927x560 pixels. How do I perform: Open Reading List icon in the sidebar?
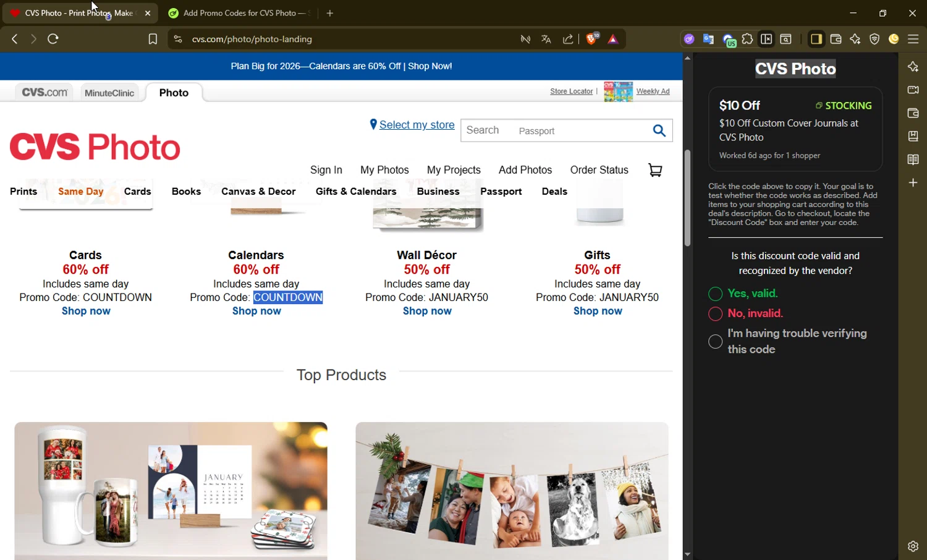click(x=913, y=159)
